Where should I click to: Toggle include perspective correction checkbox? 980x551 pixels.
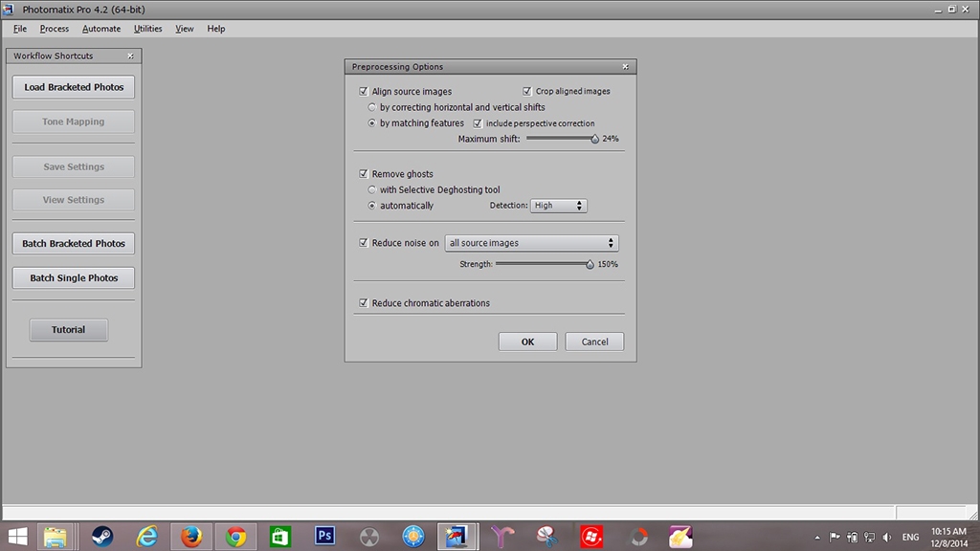click(478, 123)
